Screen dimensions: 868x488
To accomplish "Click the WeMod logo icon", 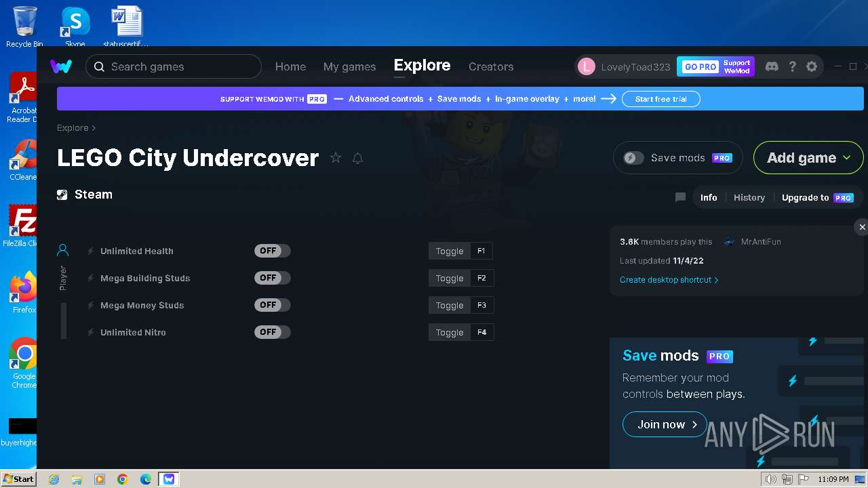I will (61, 66).
